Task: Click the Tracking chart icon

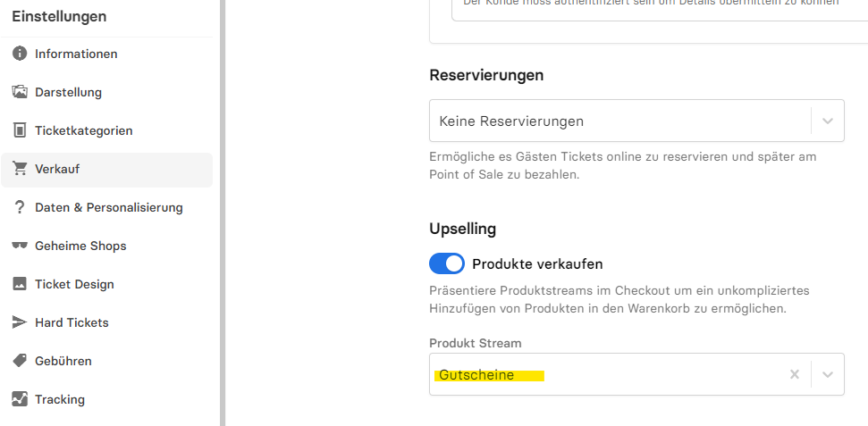Action: [x=20, y=399]
